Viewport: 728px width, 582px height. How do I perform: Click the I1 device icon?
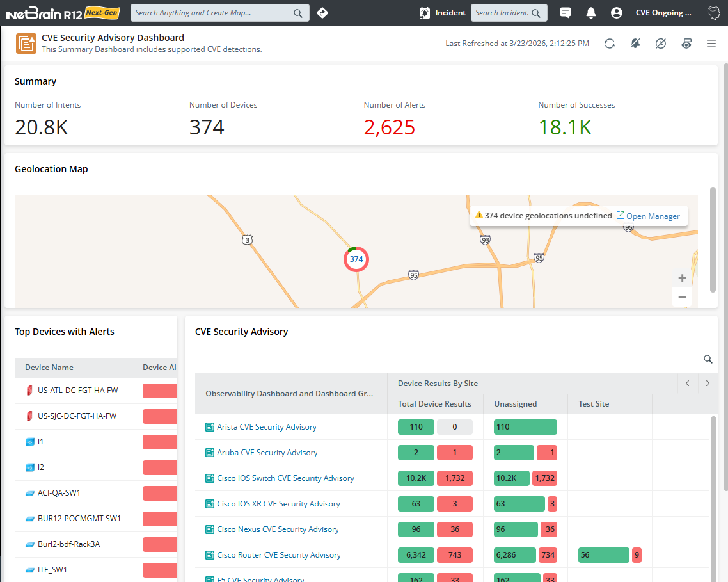coord(29,442)
